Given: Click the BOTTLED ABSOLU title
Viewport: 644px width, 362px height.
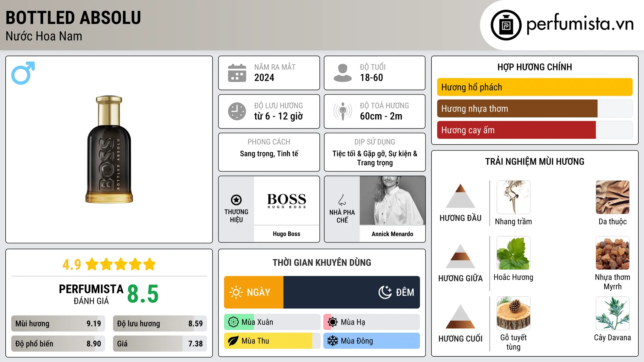Looking at the screenshot, I should [73, 18].
